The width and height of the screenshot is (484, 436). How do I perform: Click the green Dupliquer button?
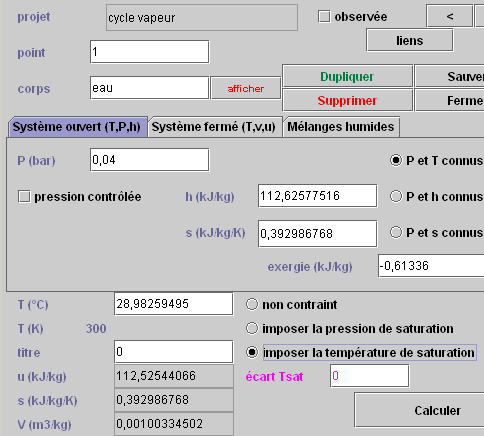tap(347, 76)
